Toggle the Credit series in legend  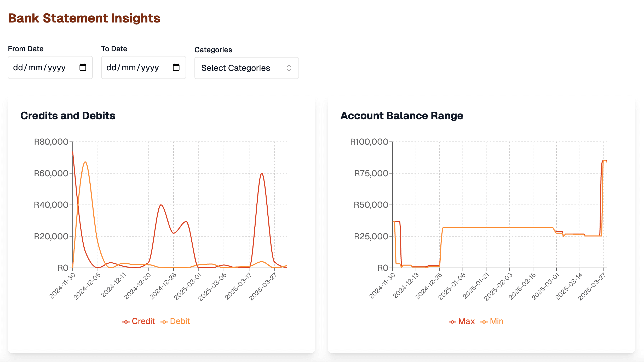(139, 321)
